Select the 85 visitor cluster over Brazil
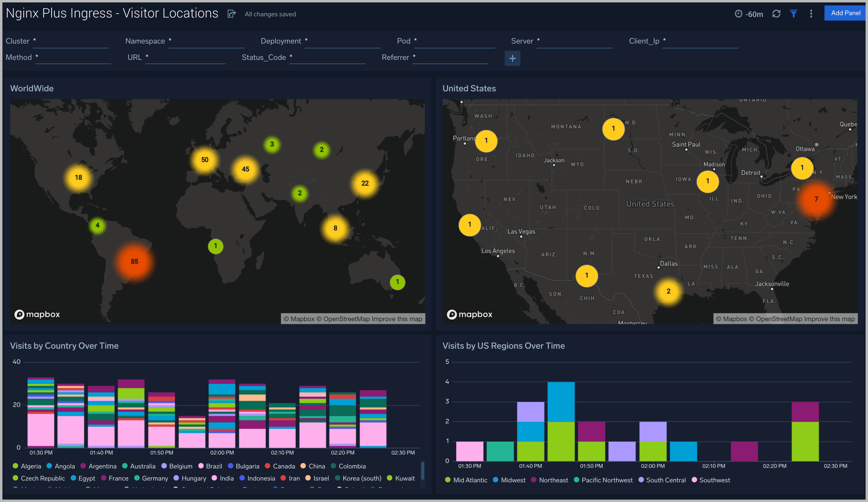The width and height of the screenshot is (868, 502). tap(134, 261)
